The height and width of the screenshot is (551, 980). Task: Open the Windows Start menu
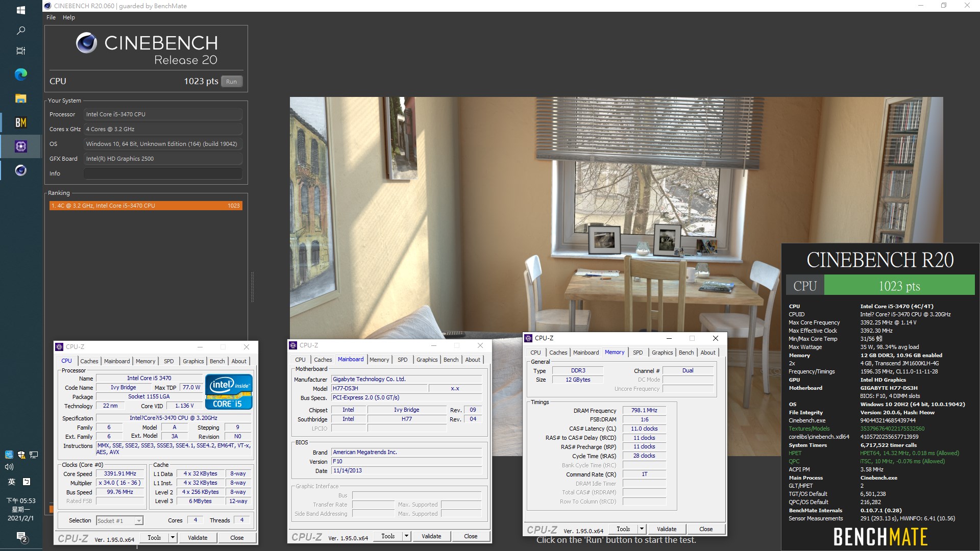point(21,10)
